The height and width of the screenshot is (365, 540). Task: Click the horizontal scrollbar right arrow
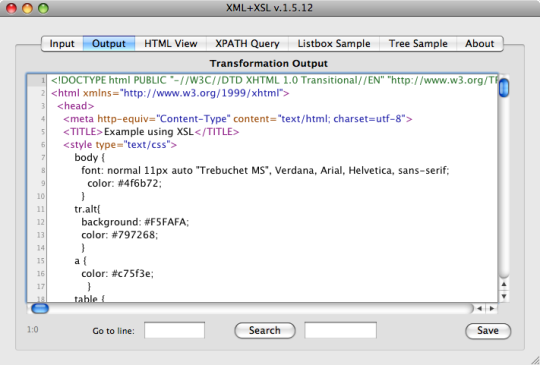[x=492, y=309]
